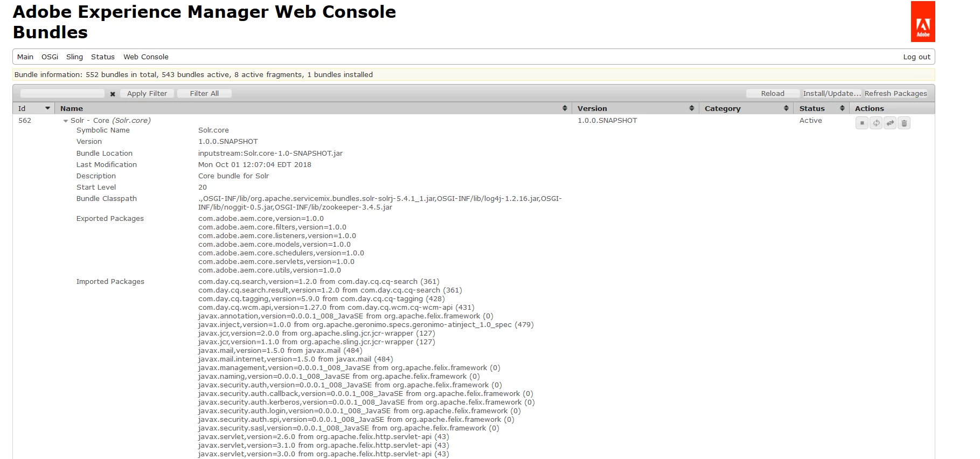Click the Reload button
980x459 pixels.
click(773, 93)
